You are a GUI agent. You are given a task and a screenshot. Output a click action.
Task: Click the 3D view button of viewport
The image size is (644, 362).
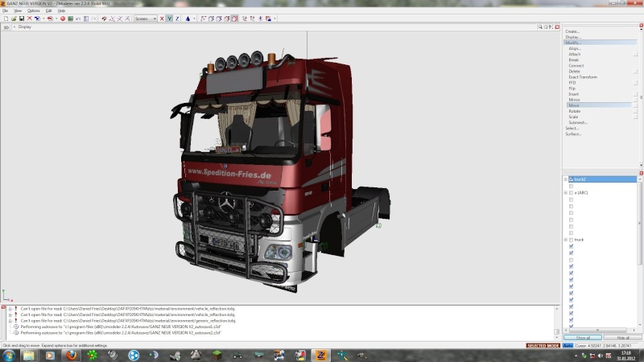[6, 27]
